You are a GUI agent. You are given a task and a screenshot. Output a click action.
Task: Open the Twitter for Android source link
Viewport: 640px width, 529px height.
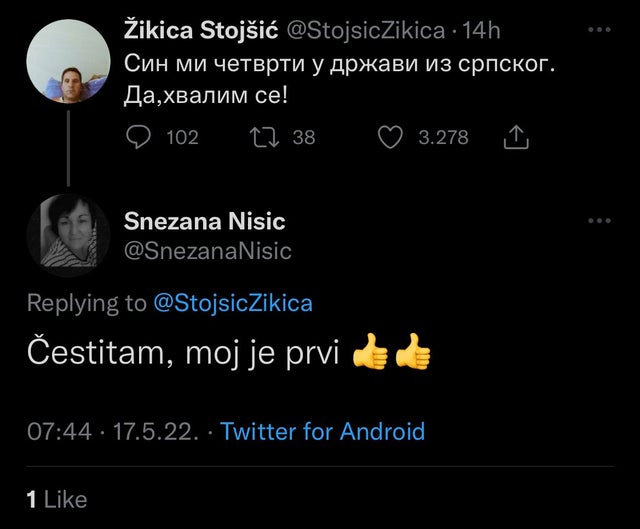[322, 432]
